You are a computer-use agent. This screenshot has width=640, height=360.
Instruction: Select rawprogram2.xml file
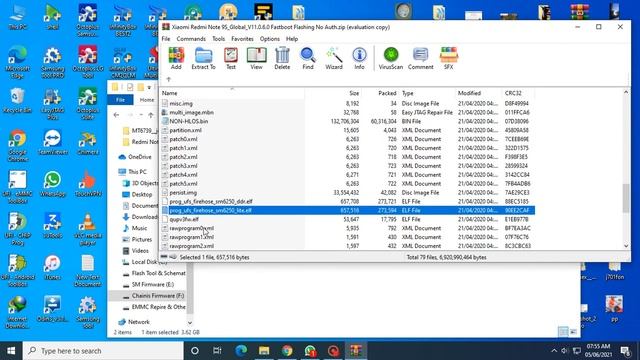tap(191, 246)
